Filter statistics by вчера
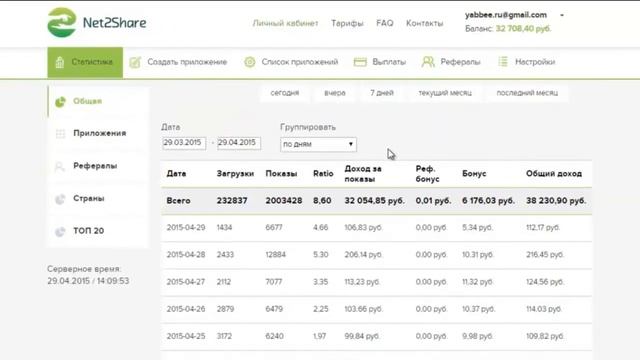This screenshot has width=640, height=360. pyautogui.click(x=335, y=93)
